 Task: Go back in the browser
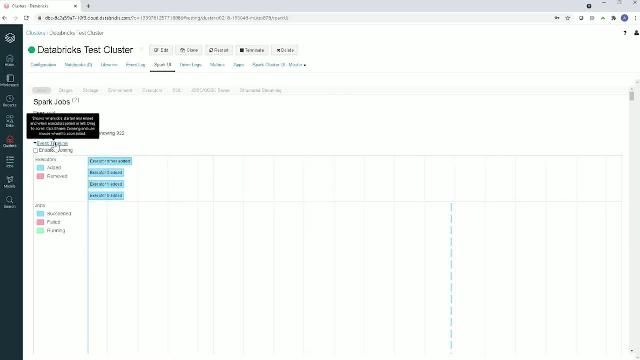pos(4,18)
